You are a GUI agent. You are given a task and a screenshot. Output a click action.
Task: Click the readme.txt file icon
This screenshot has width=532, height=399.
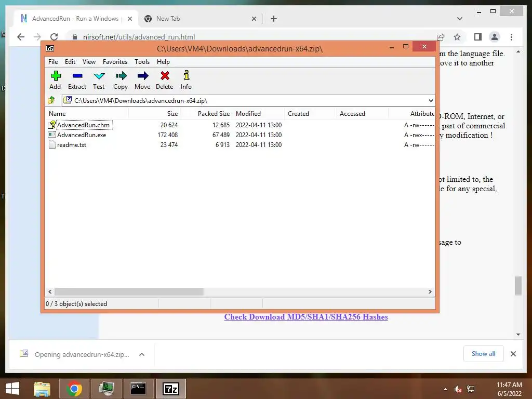click(51, 144)
